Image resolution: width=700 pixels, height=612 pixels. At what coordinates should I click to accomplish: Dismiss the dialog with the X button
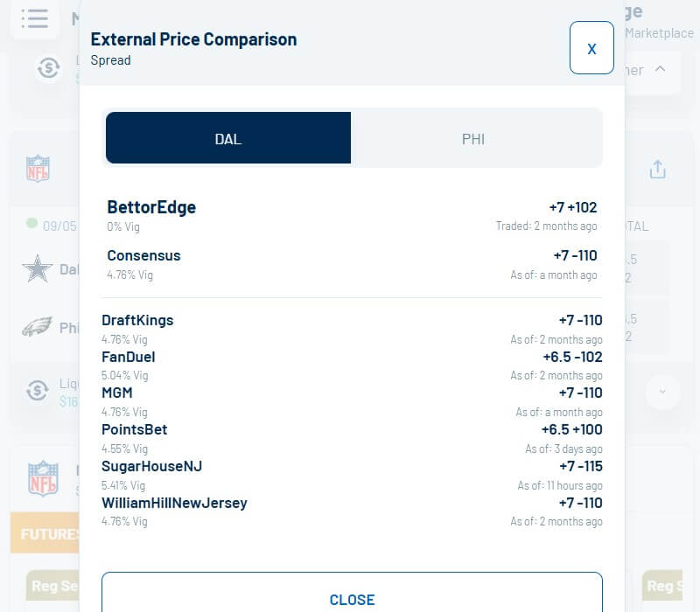(591, 48)
